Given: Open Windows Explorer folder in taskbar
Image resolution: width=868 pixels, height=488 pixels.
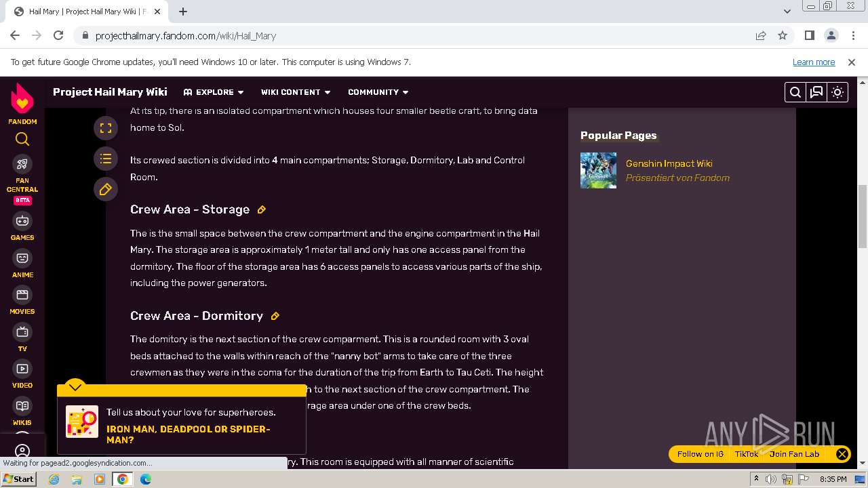Looking at the screenshot, I should (x=77, y=479).
